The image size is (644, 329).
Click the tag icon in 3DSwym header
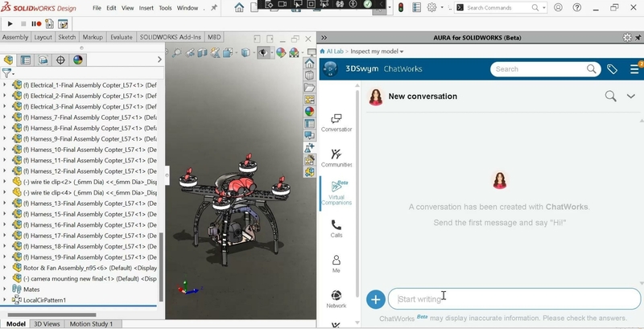(x=612, y=69)
